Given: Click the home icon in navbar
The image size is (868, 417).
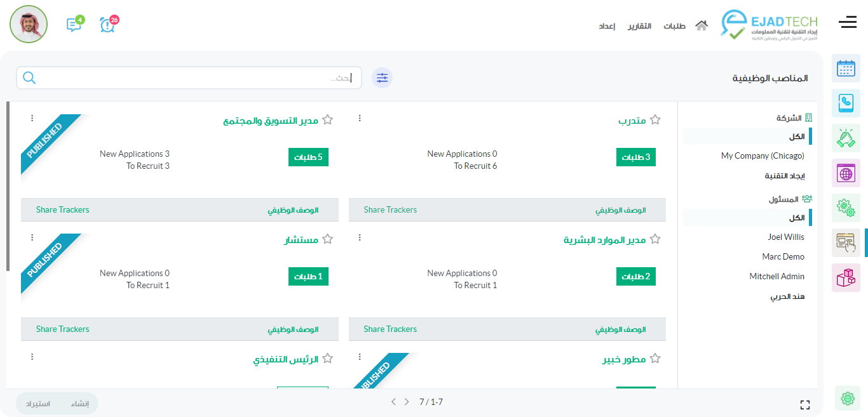Looking at the screenshot, I should [702, 26].
